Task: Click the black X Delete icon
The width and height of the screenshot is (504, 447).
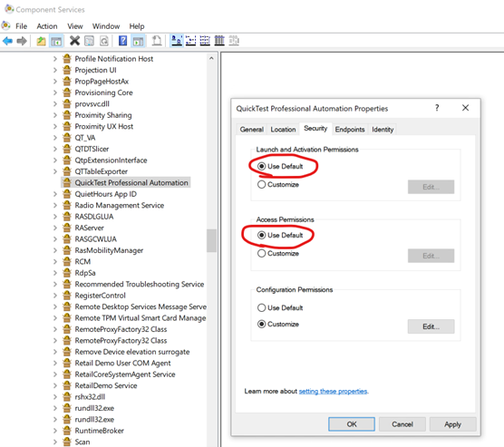Action: [74, 41]
